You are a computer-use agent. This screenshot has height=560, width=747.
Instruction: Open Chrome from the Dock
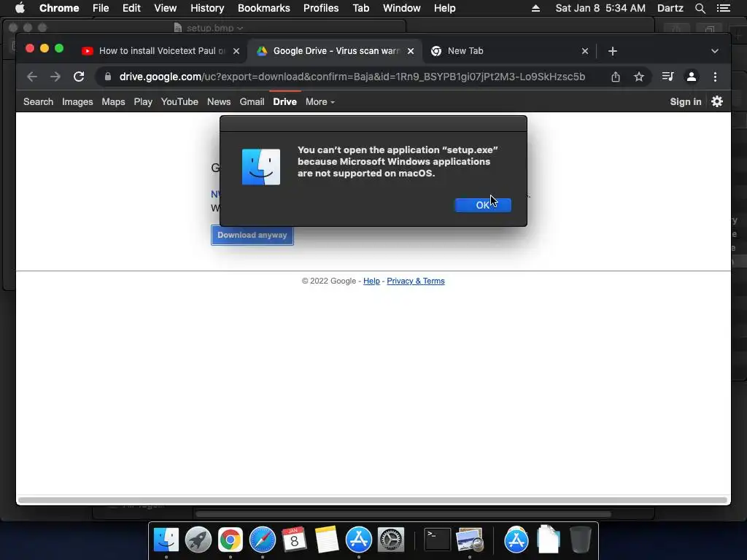pyautogui.click(x=230, y=540)
